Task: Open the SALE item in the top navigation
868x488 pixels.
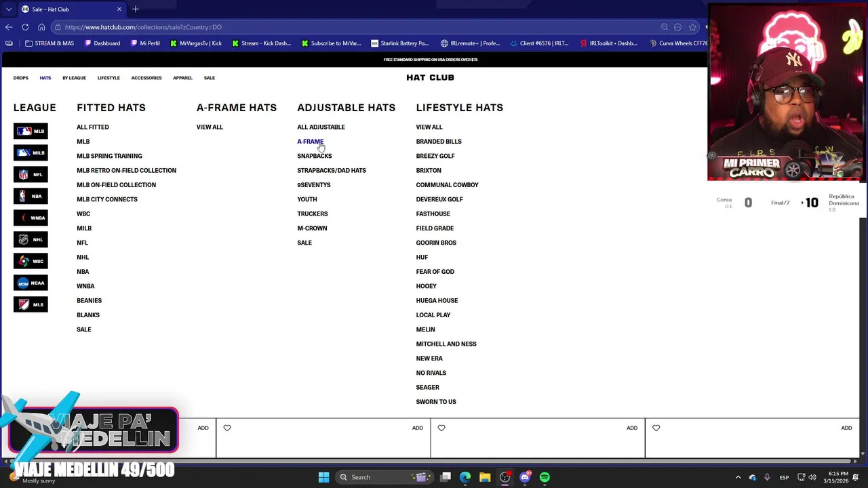Action: tap(210, 78)
